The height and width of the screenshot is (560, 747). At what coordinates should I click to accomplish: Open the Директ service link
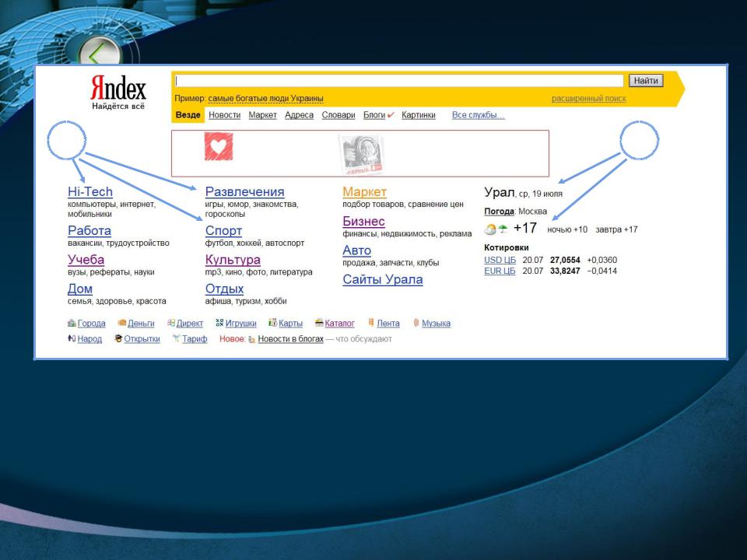click(x=190, y=324)
